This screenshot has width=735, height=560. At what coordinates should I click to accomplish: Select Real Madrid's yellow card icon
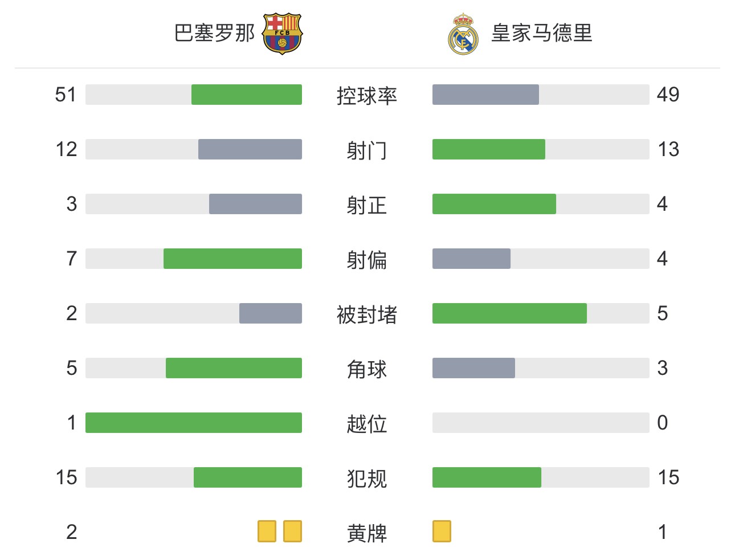[442, 531]
